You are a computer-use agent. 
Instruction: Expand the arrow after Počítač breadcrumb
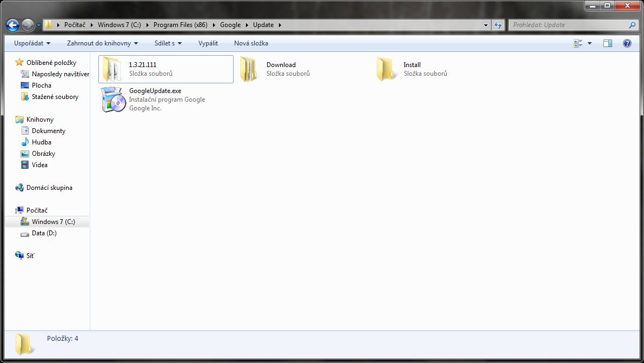tap(91, 25)
